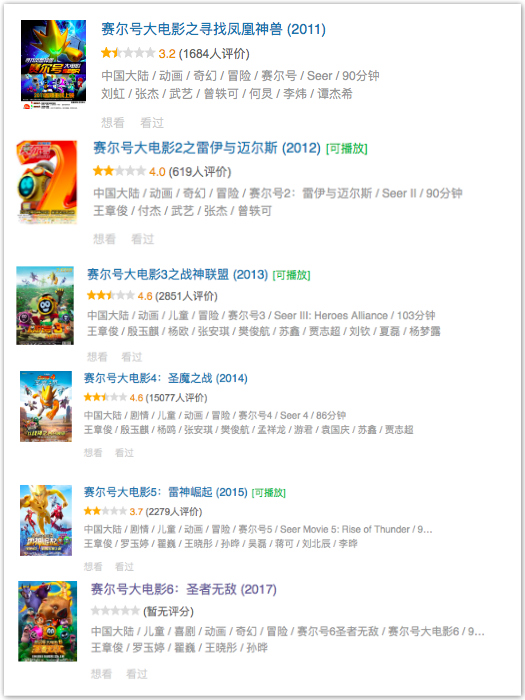Image resolution: width=525 pixels, height=700 pixels.
Task: Open the 赛尔号大电影2之雷伊与迈尔斯 (2012) title link
Action: click(207, 148)
